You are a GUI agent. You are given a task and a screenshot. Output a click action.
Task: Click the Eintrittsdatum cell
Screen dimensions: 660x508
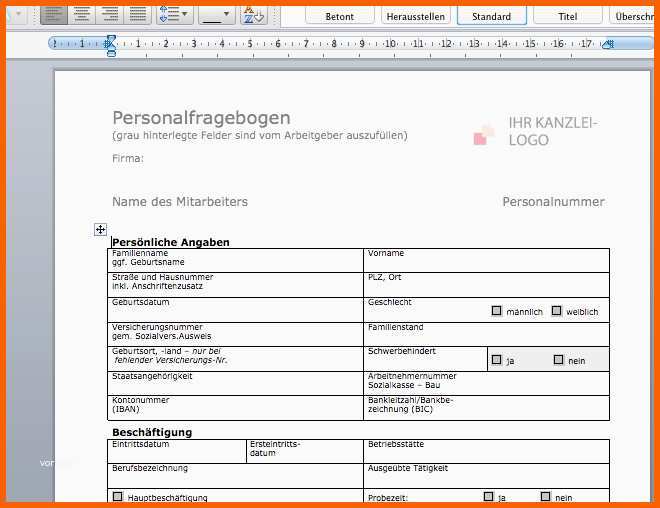pos(177,451)
